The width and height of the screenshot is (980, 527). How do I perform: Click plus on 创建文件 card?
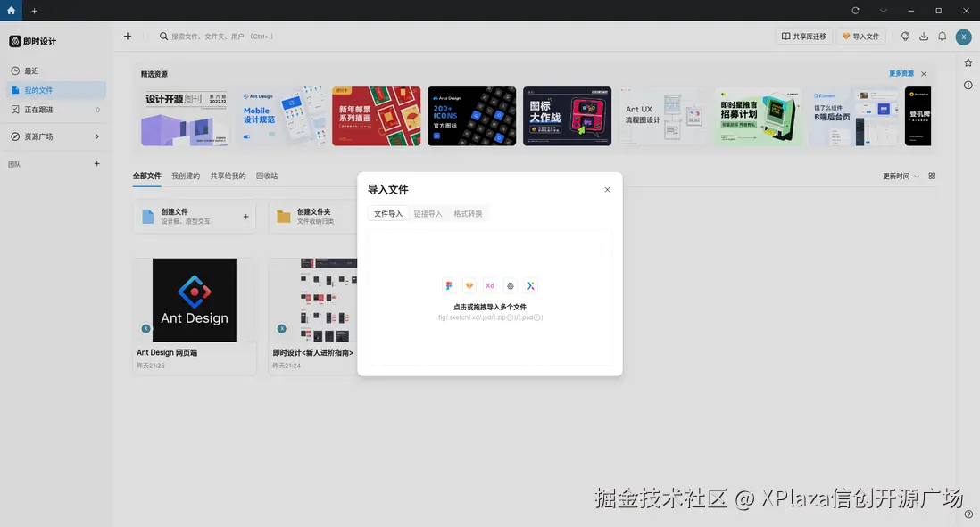tap(245, 217)
